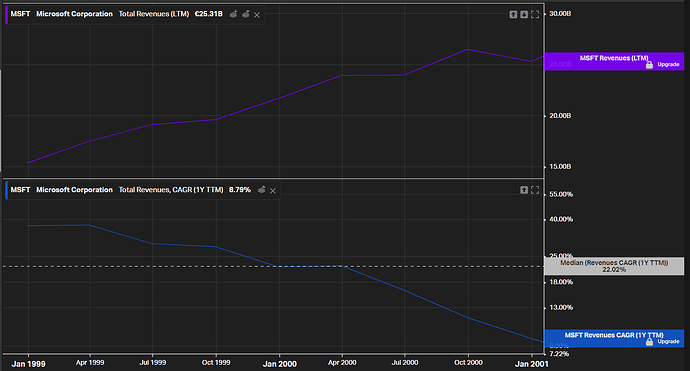Select the purple MSFT Revenues (LTM) axis label
The image size is (690, 371).
coord(614,61)
